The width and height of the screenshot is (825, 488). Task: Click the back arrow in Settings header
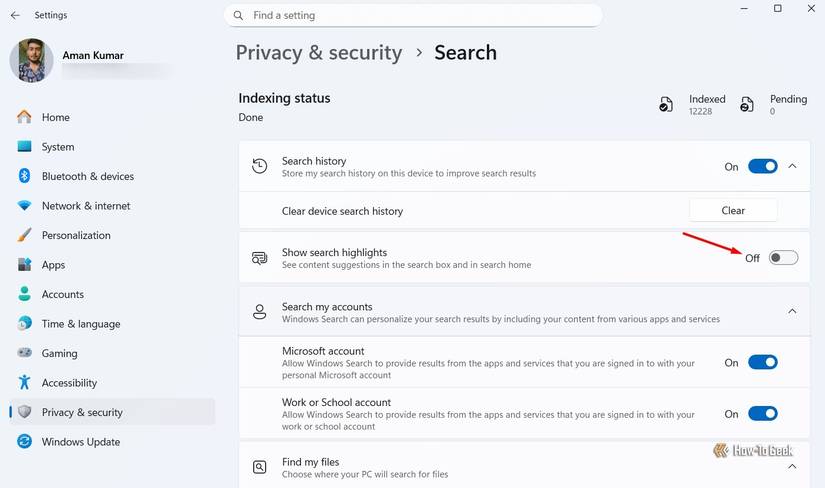click(x=15, y=15)
